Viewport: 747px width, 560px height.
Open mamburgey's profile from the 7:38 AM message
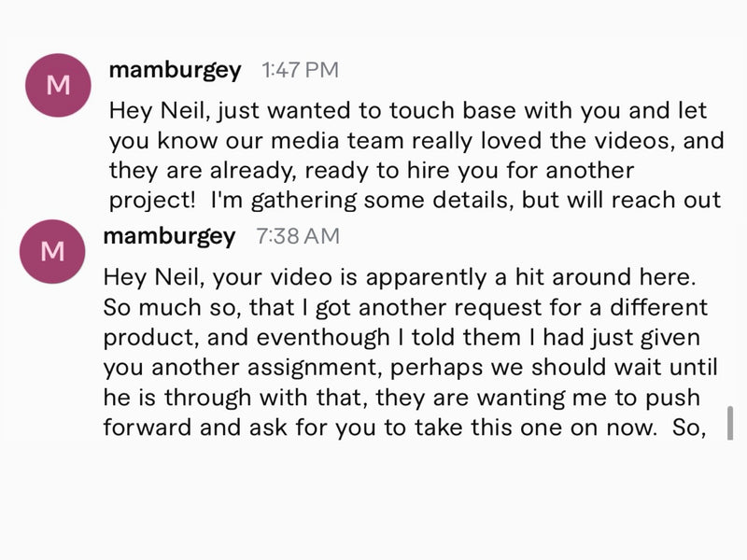pos(169,236)
